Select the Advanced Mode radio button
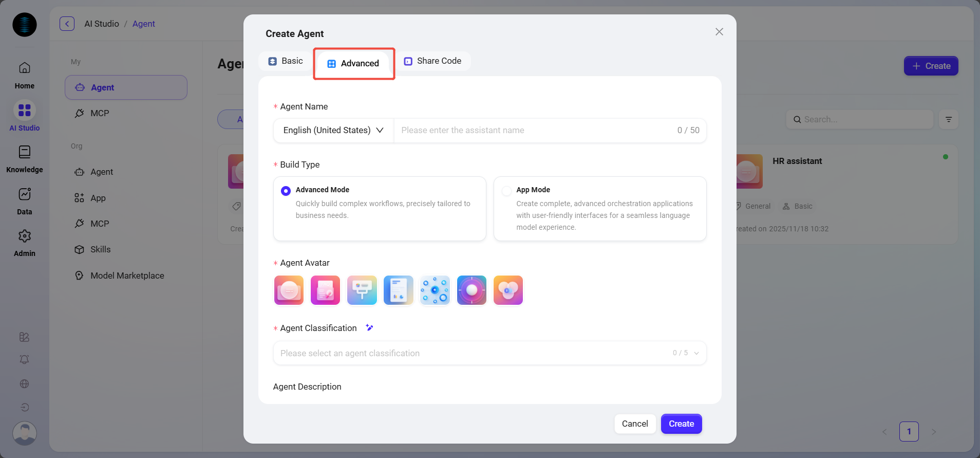 286,191
